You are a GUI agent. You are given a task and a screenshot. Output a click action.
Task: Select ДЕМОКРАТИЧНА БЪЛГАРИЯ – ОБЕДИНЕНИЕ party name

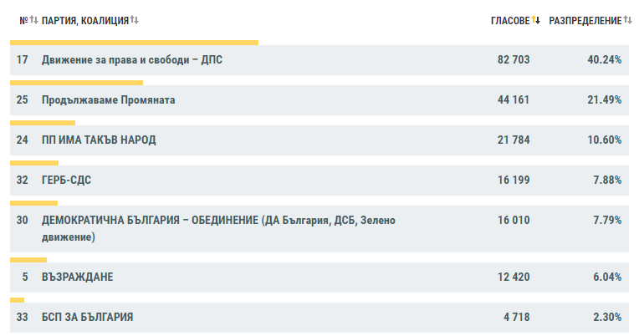[218, 228]
